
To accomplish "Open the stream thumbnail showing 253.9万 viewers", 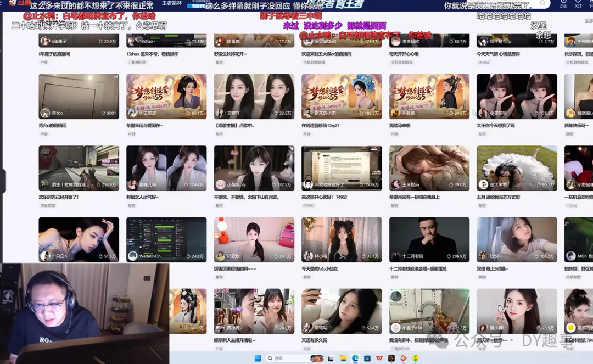I will point(79,168).
